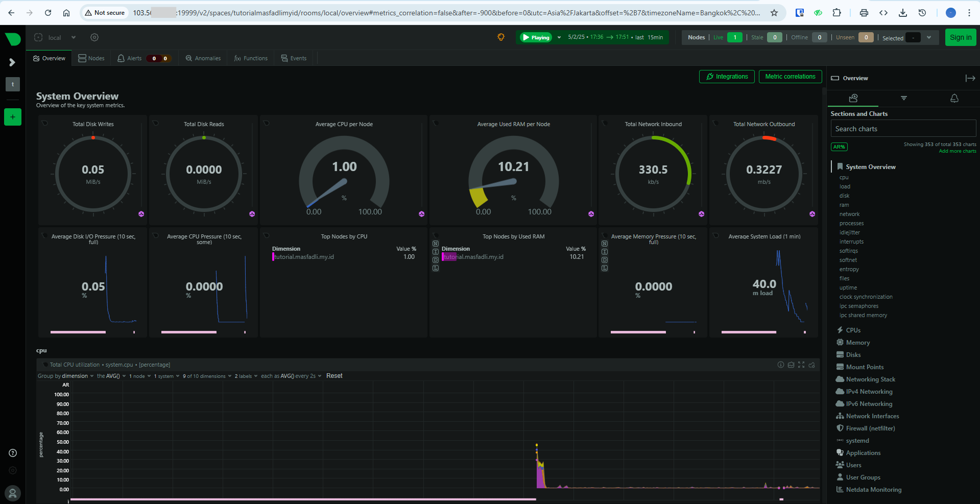Click the Add more charts link
The image size is (980, 504).
[957, 151]
